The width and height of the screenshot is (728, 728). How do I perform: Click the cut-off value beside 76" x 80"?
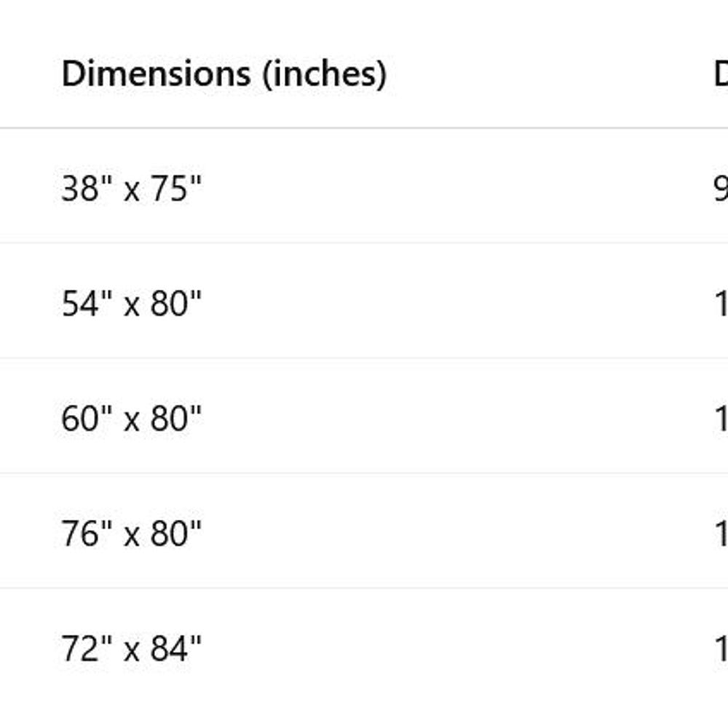pyautogui.click(x=720, y=534)
